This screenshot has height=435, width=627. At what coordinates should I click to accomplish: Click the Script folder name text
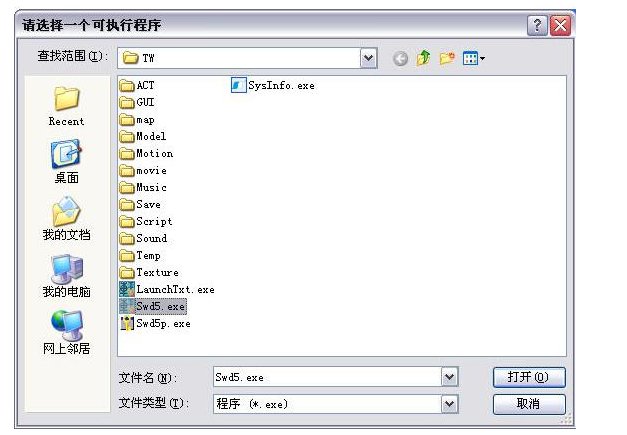click(x=154, y=221)
